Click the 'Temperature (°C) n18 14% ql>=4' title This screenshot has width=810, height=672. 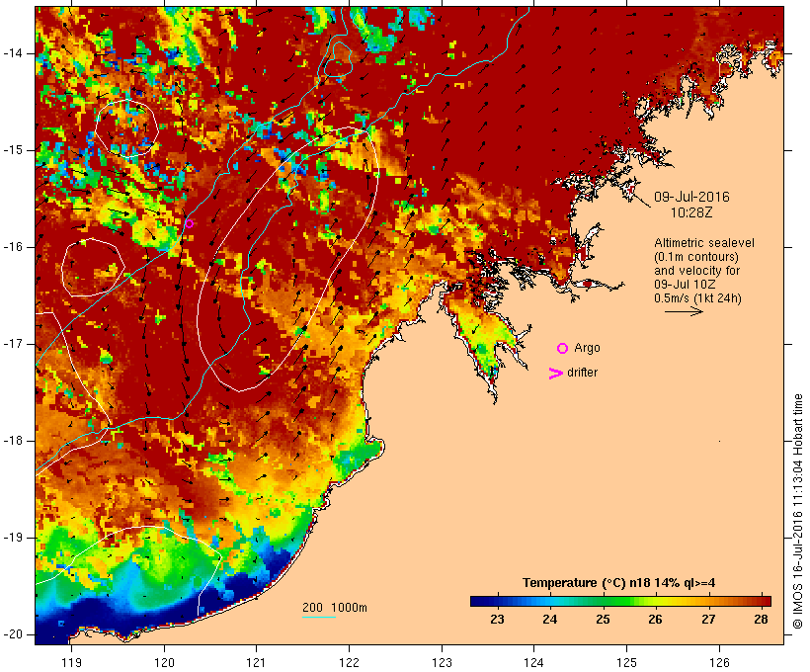(619, 583)
